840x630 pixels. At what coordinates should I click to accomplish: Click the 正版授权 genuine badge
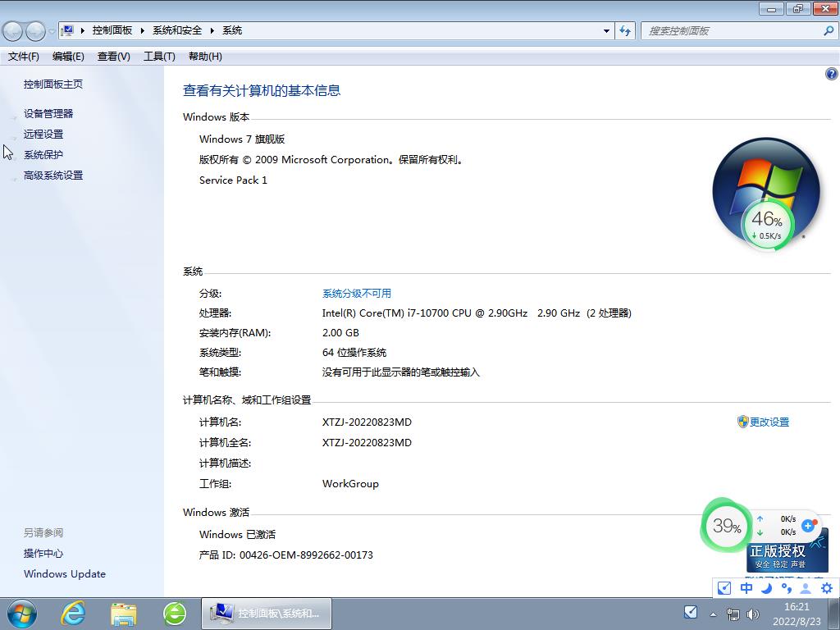780,557
